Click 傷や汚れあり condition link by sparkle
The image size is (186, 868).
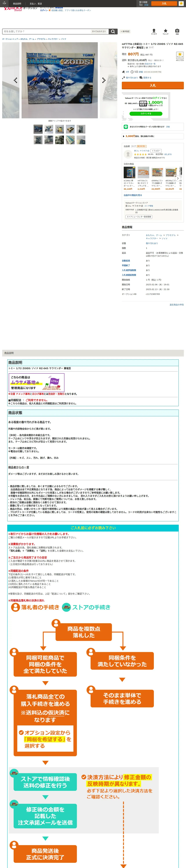click(x=132, y=78)
